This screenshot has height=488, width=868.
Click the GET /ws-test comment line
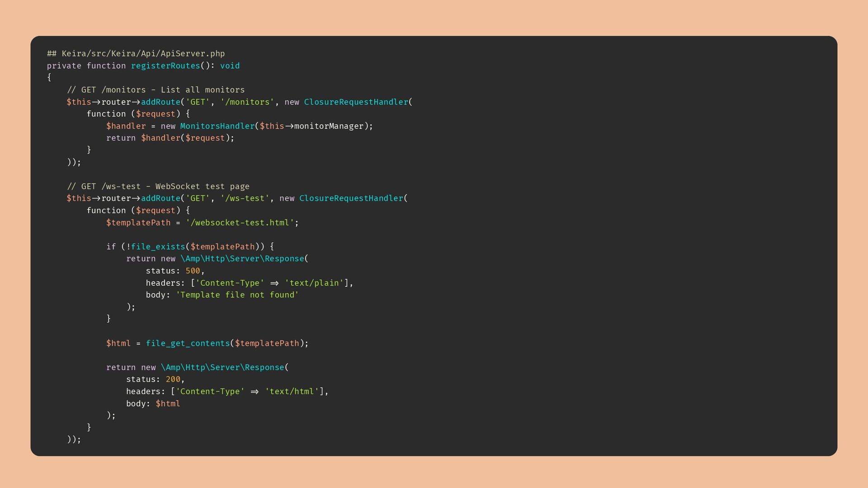(158, 187)
